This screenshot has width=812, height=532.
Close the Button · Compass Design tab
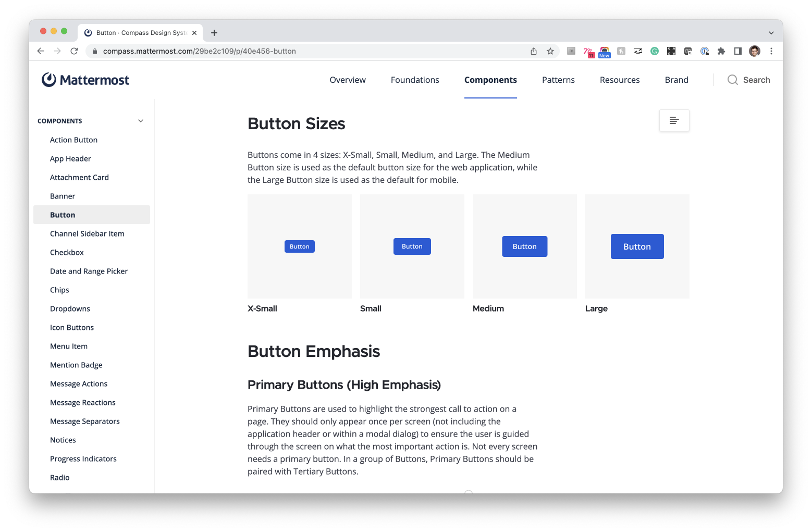point(194,33)
